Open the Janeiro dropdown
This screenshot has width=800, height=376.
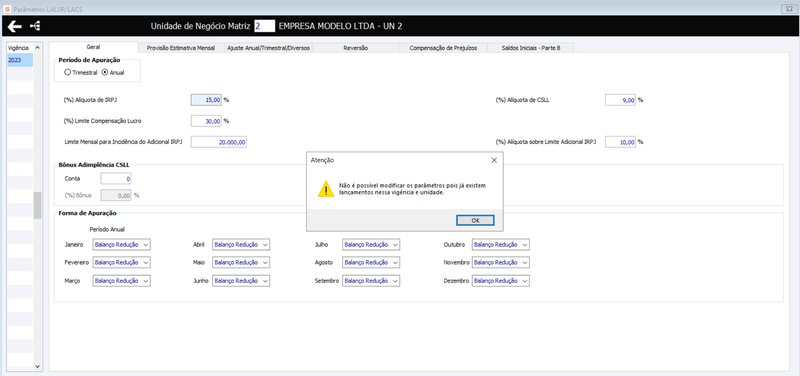[x=122, y=245]
